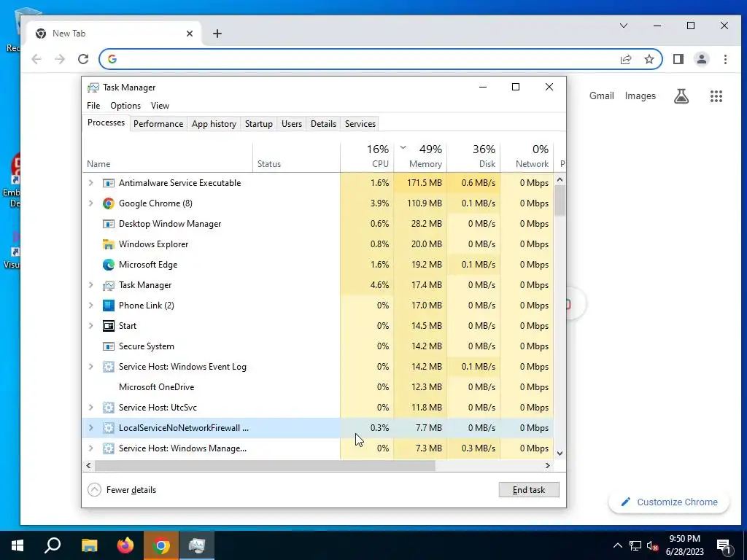Select the Microsoft OneDrive process row
The height and width of the screenshot is (560, 747).
click(x=317, y=387)
